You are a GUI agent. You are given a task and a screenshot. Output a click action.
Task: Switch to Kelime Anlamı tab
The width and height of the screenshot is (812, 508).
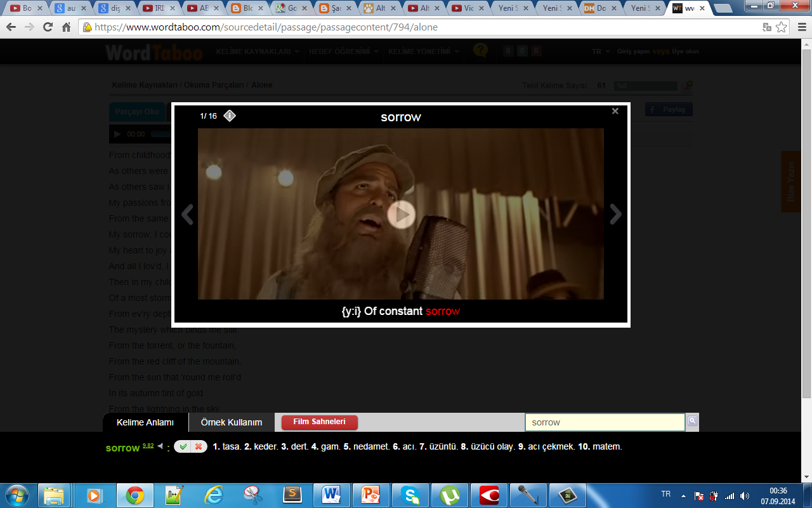pos(145,422)
